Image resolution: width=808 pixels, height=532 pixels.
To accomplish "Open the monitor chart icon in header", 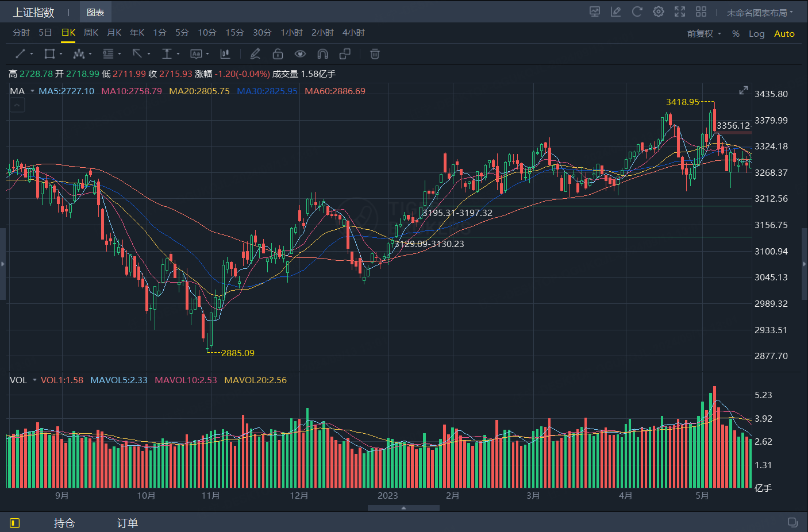I will point(595,11).
